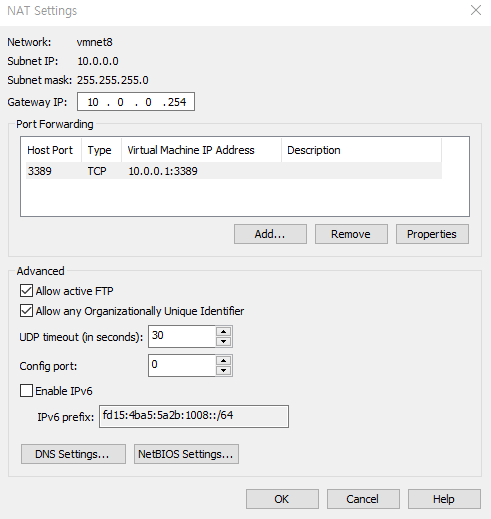Close the NAT Settings dialog
The image size is (491, 519).
[476, 10]
